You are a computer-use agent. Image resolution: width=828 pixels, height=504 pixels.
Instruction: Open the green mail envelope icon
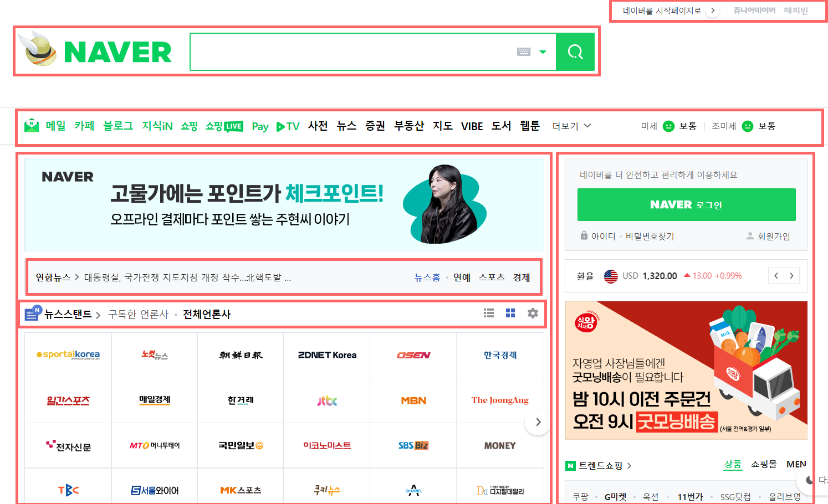coord(32,126)
